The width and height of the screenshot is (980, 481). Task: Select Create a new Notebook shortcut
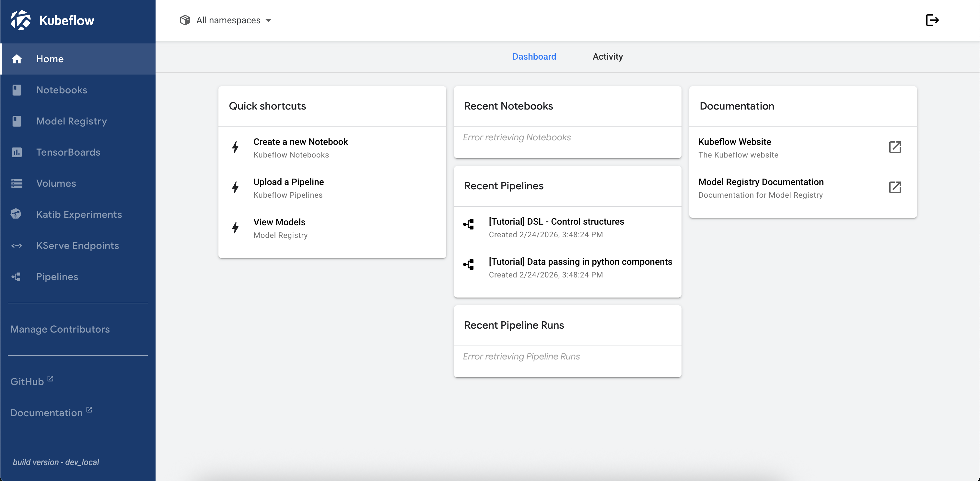[332, 147]
